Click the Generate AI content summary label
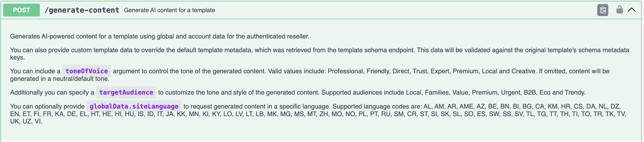The height and width of the screenshot is (142, 644). pos(169,10)
